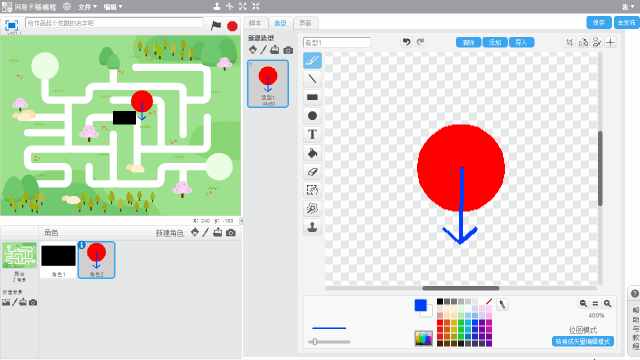This screenshot has height=360, width=640.
Task: Toggle stage fullscreen presentation mode
Action: click(11, 26)
